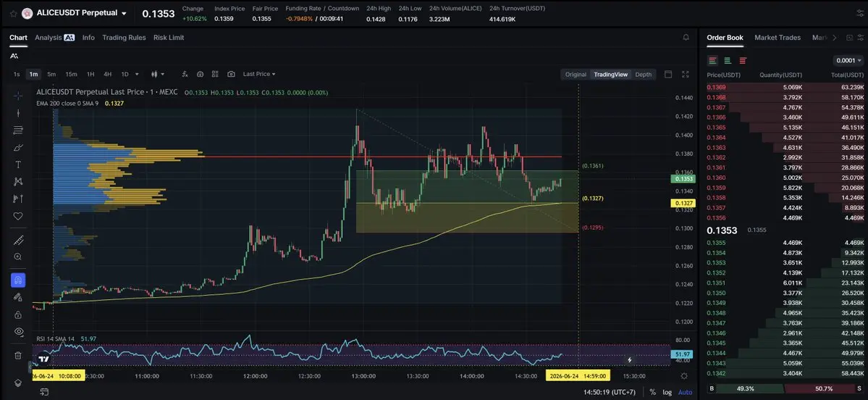Viewport: 868px width, 400px height.
Task: Open the Last Price dropdown
Action: click(x=259, y=74)
